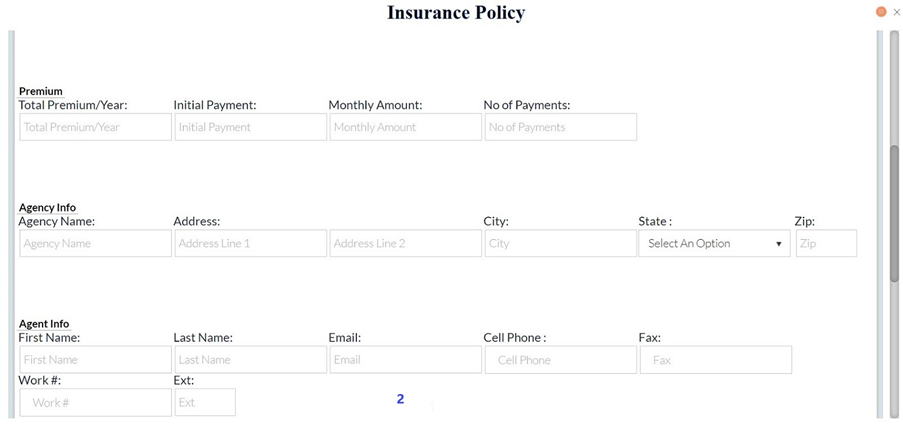903x425 pixels.
Task: Select the Email input field
Action: [x=405, y=360]
